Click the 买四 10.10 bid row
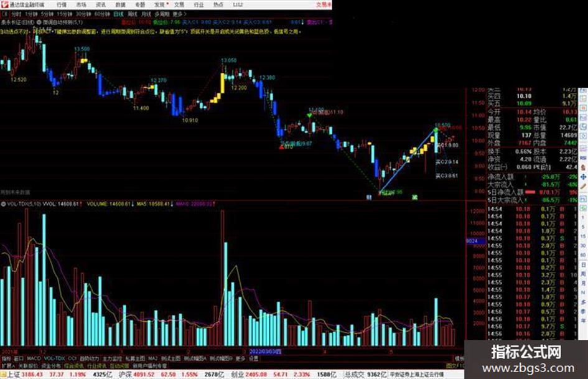 [x=533, y=96]
